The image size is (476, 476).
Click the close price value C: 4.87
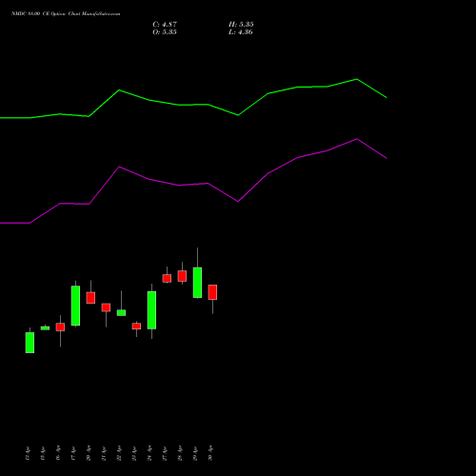[x=165, y=25]
